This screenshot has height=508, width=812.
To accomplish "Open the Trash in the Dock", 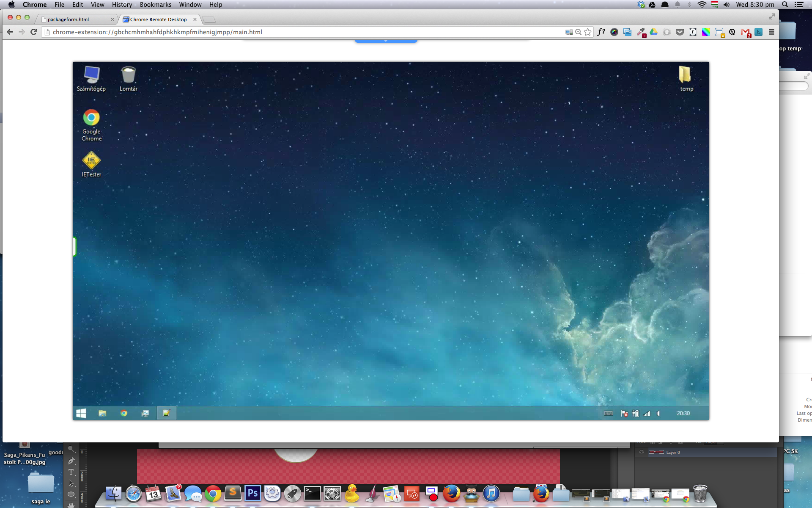I will click(700, 493).
